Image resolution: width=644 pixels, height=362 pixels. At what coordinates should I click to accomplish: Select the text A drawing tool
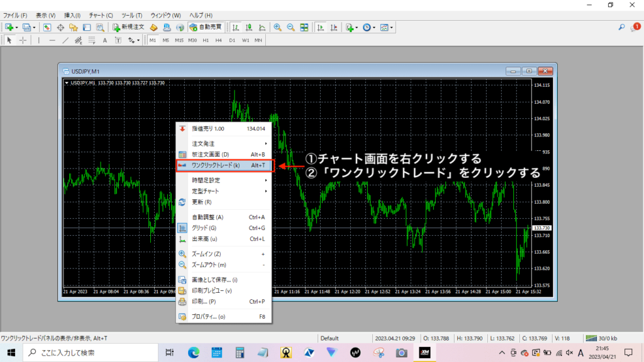coord(105,40)
